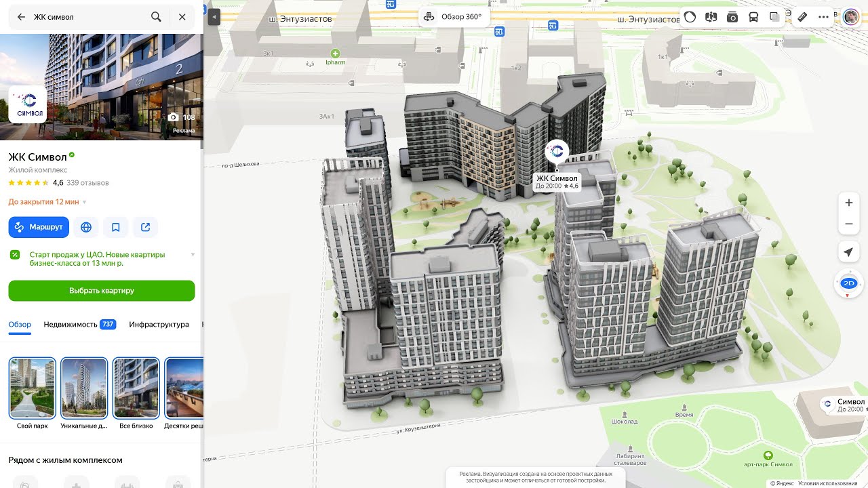The width and height of the screenshot is (868, 488).
Task: Expand the promo offer chevron
Action: 193,255
